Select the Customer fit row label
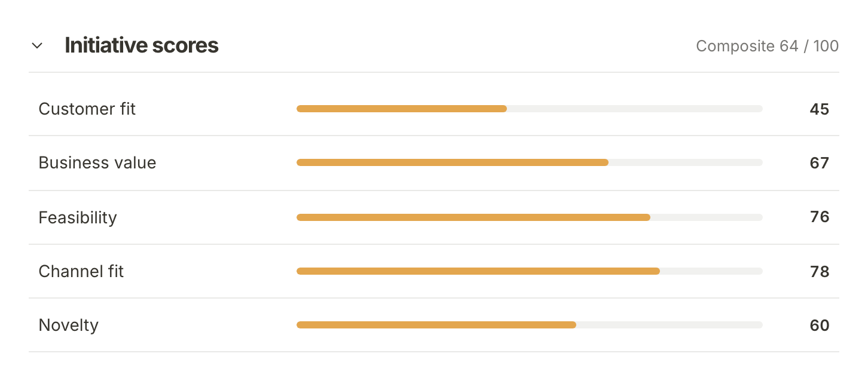Viewport: 868px width, 381px height. (87, 109)
